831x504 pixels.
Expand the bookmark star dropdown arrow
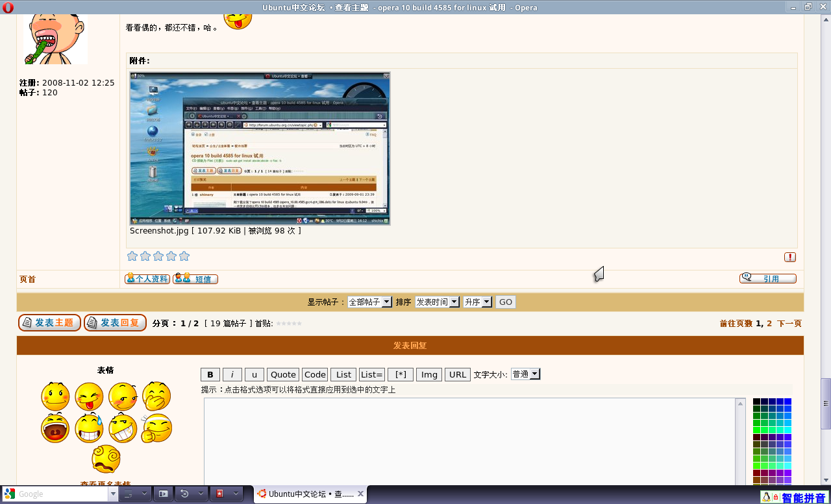click(x=236, y=494)
